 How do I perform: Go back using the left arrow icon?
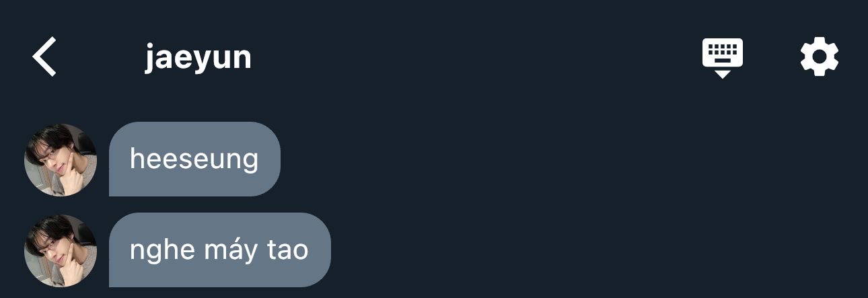(44, 57)
